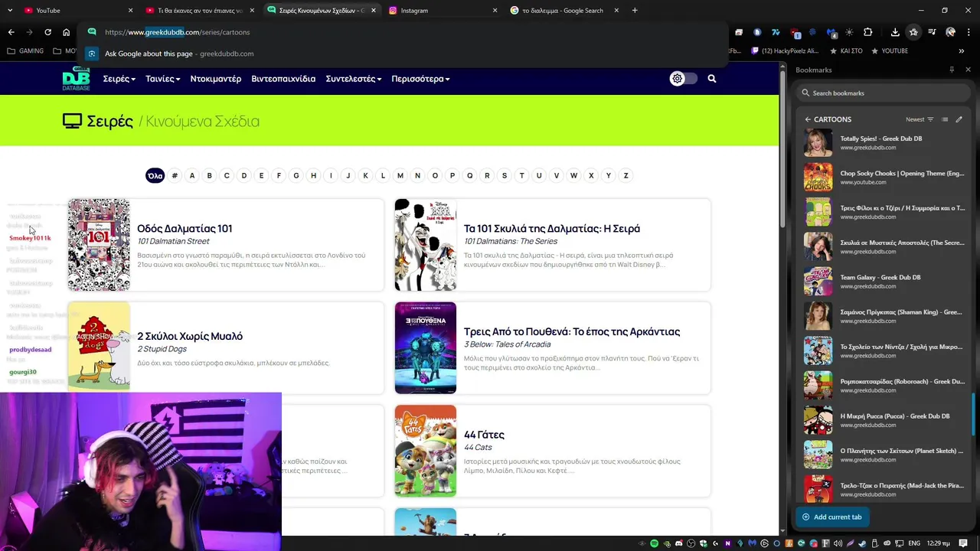The width and height of the screenshot is (980, 551).
Task: Filter series by letter P
Action: tap(452, 175)
